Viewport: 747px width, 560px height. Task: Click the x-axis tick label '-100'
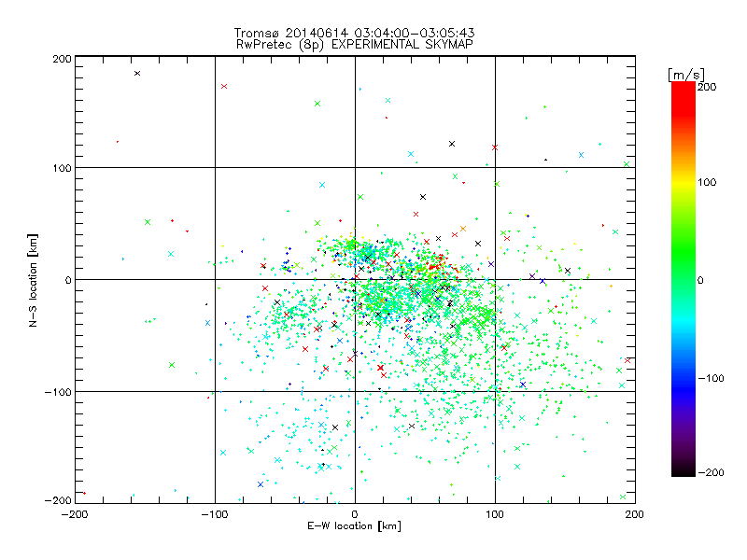[215, 514]
